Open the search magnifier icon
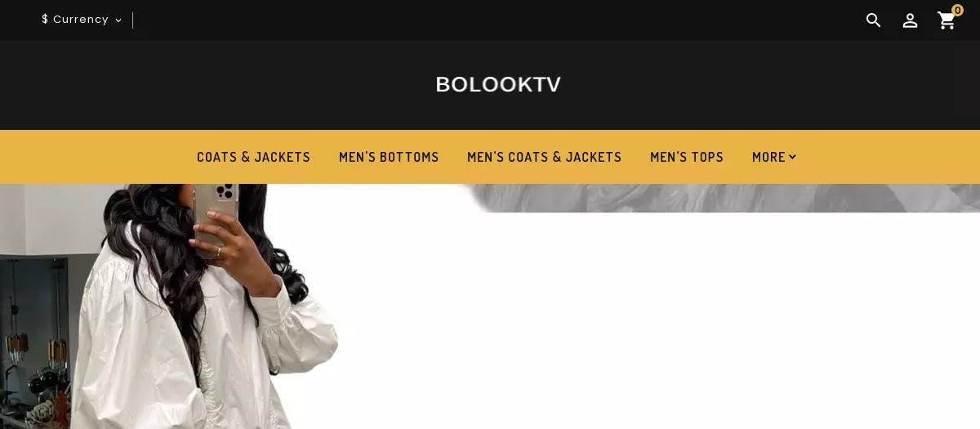The width and height of the screenshot is (980, 429). tap(873, 20)
